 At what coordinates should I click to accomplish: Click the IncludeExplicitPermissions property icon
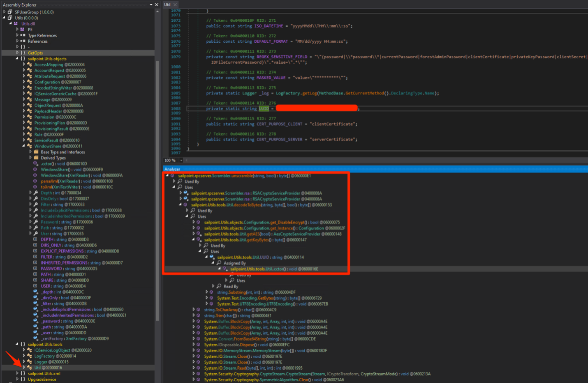click(x=36, y=210)
